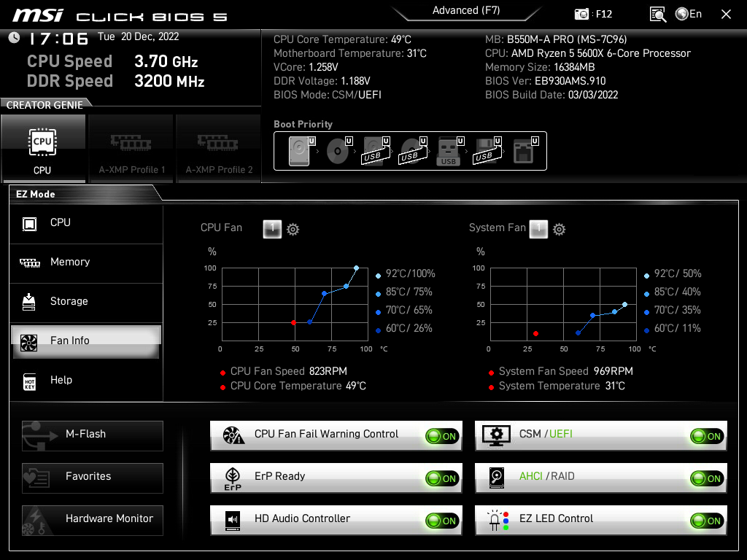
Task: Open the Favorites menu
Action: pyautogui.click(x=93, y=478)
